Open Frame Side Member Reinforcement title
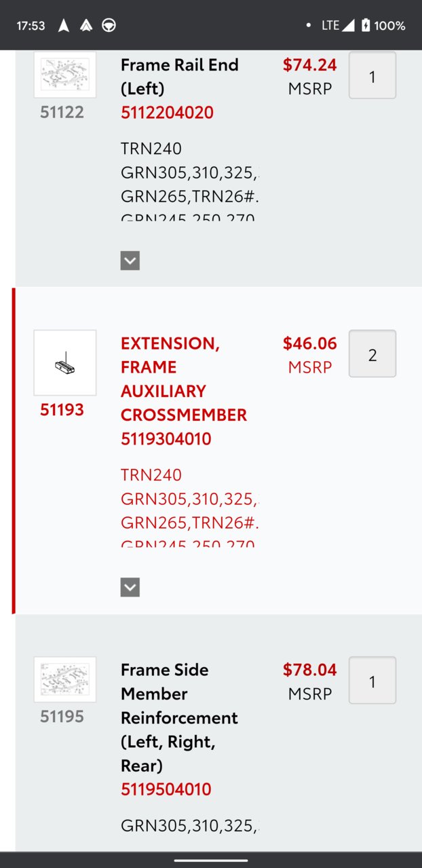This screenshot has width=422, height=868. pyautogui.click(x=179, y=717)
